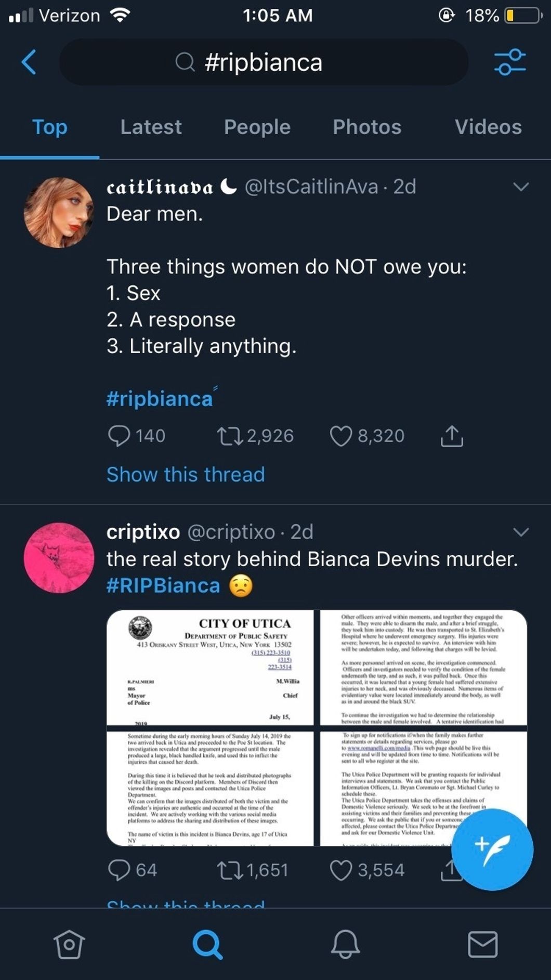Like criptixo's tweet

[343, 869]
